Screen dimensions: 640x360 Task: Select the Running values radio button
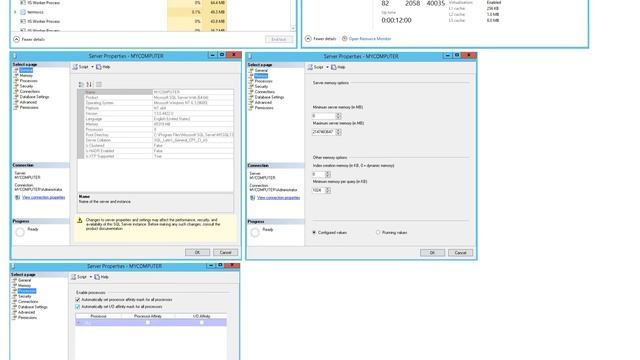(378, 232)
